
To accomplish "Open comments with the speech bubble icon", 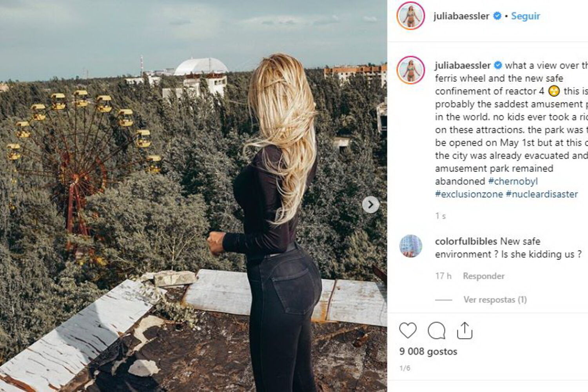I will pos(436,330).
